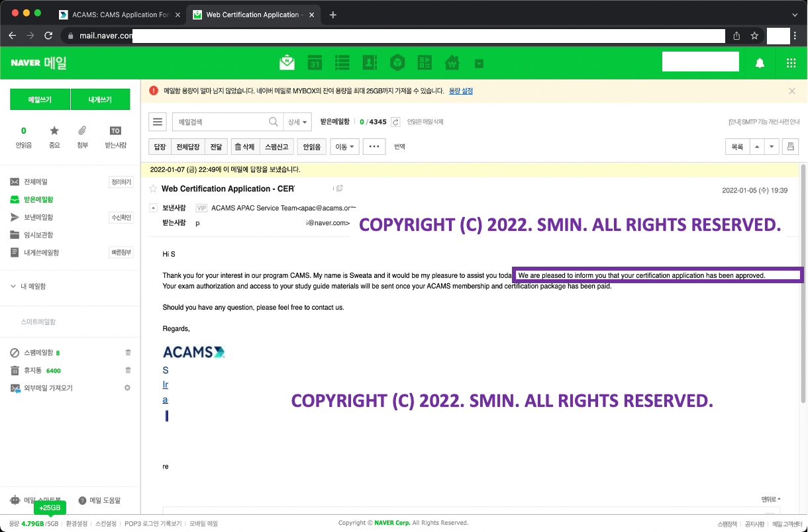Open the 상세 search dropdown
Viewport: 808px width, 532px height.
click(x=297, y=122)
